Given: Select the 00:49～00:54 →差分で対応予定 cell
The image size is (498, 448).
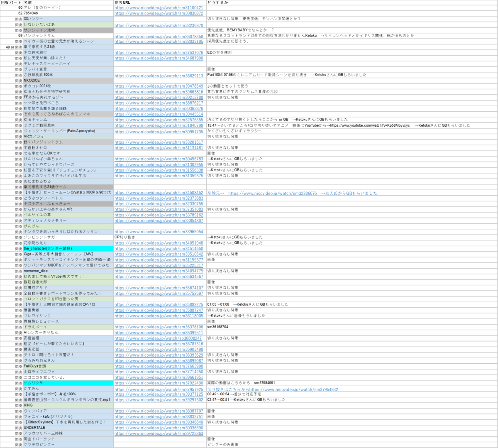Looking at the screenshot, I should point(352,394).
